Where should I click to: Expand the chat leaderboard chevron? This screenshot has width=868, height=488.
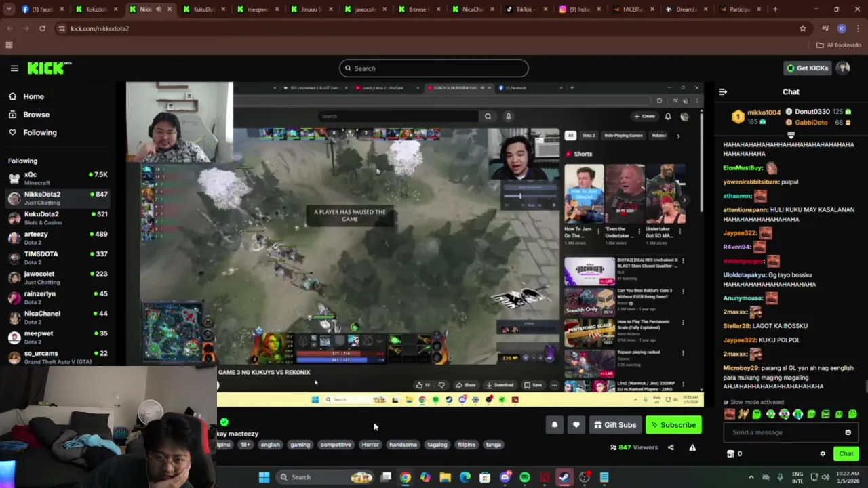pos(791,135)
